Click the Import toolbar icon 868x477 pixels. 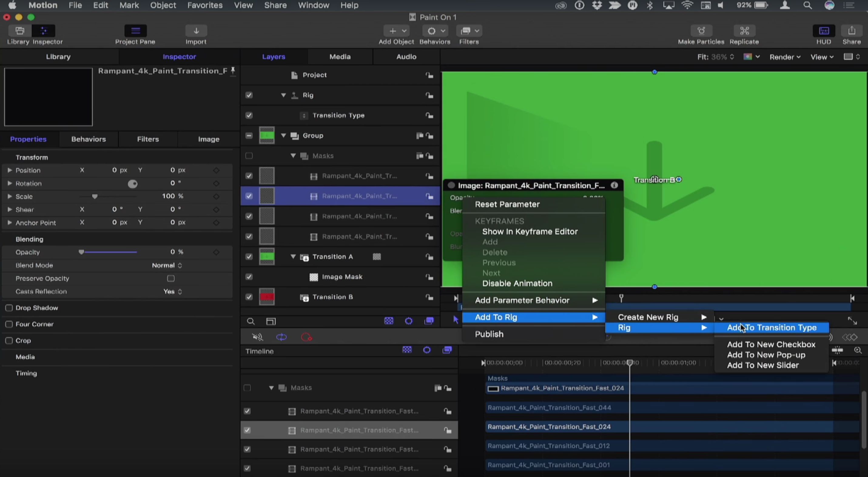196,31
